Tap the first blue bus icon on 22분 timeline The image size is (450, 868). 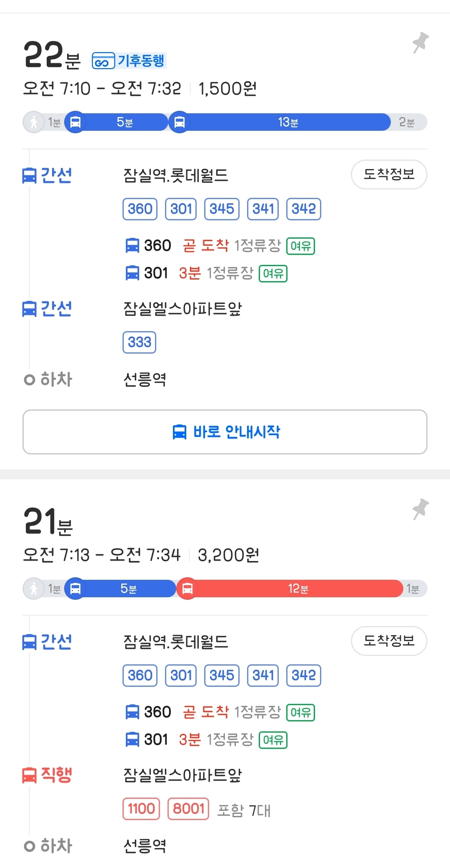[x=75, y=122]
